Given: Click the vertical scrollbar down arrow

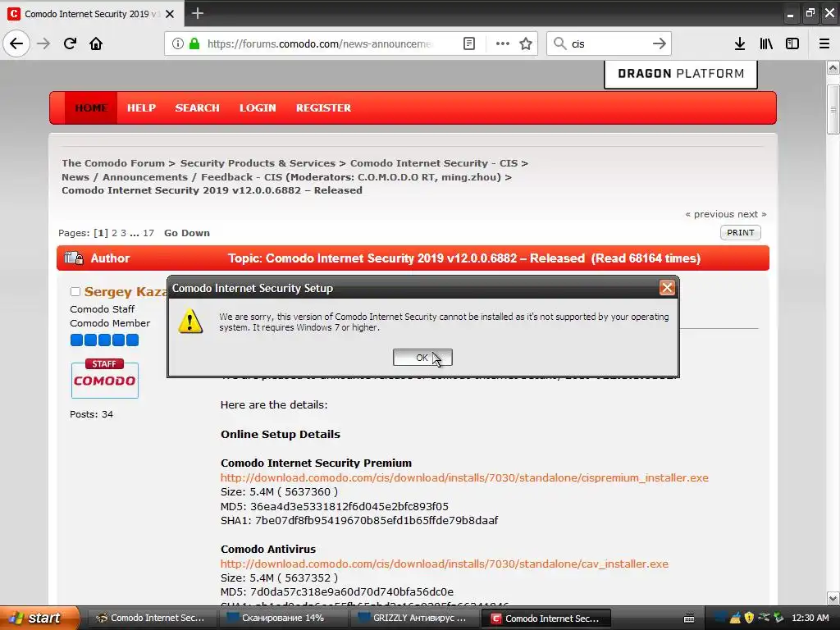Looking at the screenshot, I should [833, 598].
